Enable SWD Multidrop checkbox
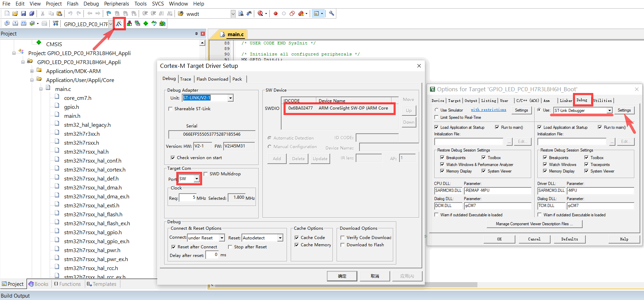The height and width of the screenshot is (300, 644). [x=206, y=174]
